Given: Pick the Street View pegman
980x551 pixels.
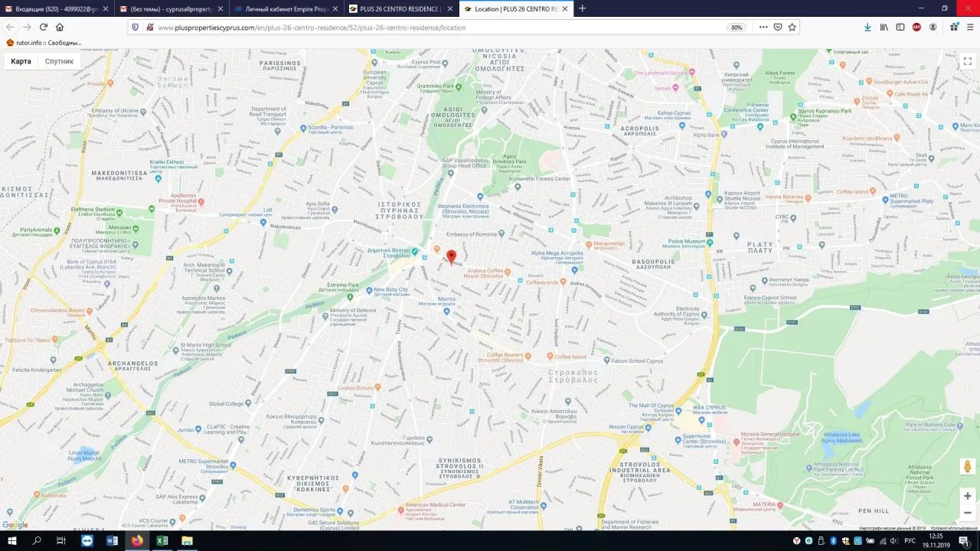Looking at the screenshot, I should [x=967, y=466].
